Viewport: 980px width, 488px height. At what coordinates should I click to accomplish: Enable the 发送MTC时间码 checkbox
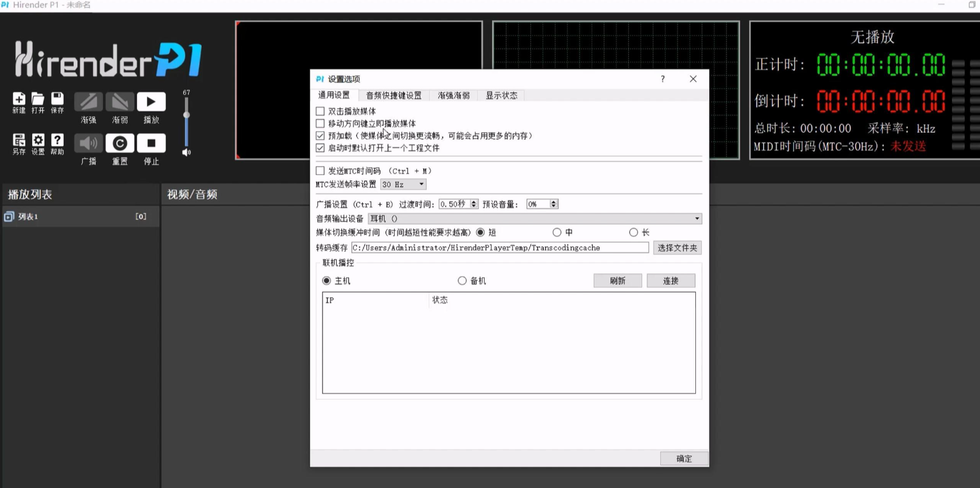320,171
